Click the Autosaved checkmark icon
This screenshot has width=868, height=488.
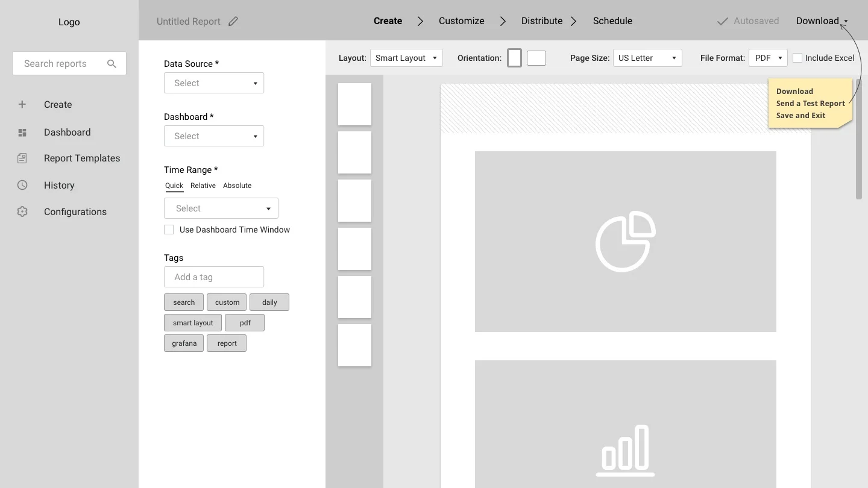(722, 21)
